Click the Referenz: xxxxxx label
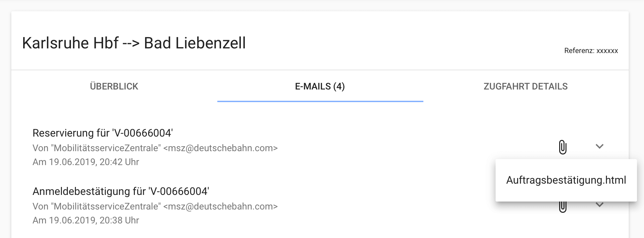Viewport: 644px width, 238px height. pos(591,51)
